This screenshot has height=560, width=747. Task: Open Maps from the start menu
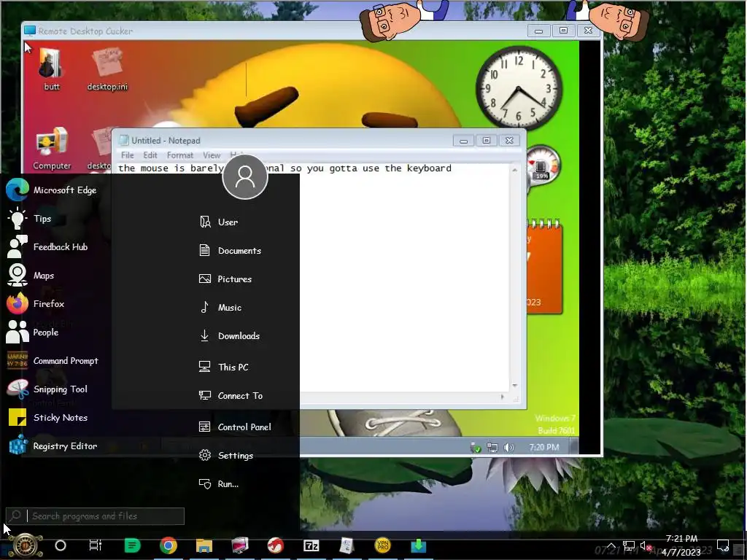click(31, 275)
